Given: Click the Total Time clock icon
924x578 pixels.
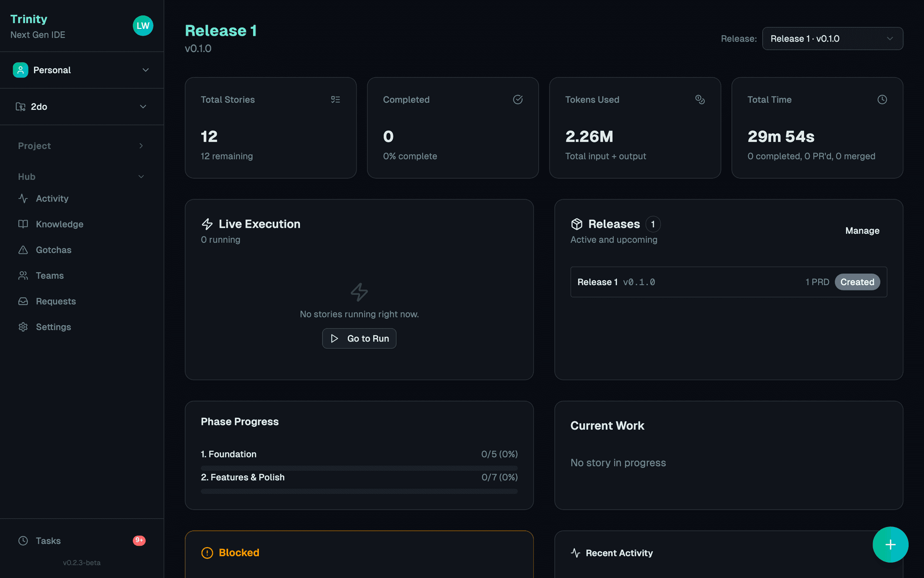Looking at the screenshot, I should 882,100.
